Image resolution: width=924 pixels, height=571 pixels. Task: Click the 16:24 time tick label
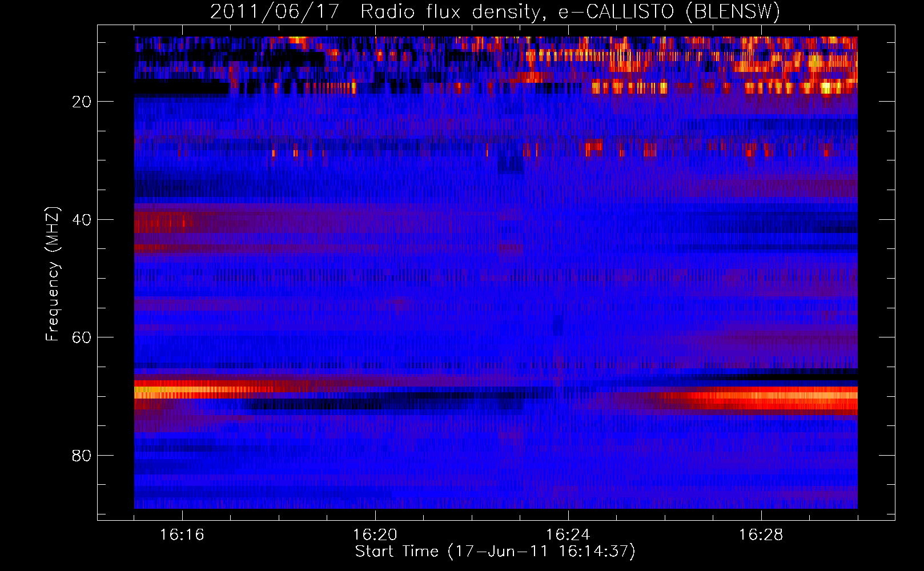(568, 535)
